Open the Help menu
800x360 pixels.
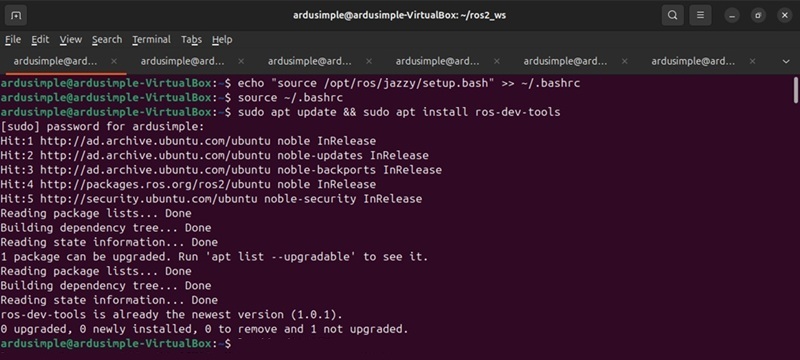[222, 39]
